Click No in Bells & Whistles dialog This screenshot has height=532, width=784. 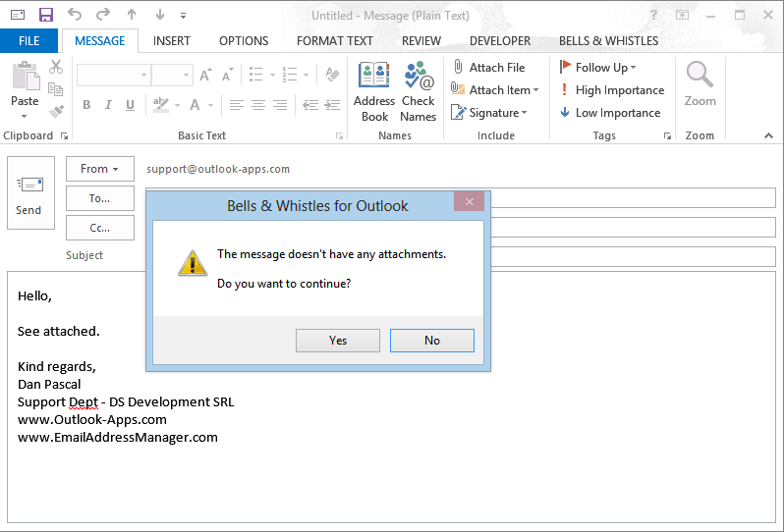pos(432,341)
